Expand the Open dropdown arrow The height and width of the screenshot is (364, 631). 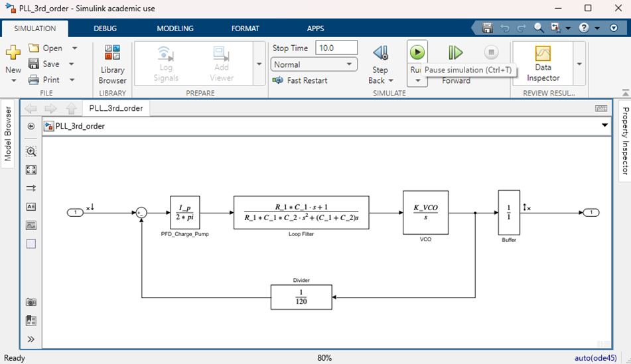coord(74,48)
